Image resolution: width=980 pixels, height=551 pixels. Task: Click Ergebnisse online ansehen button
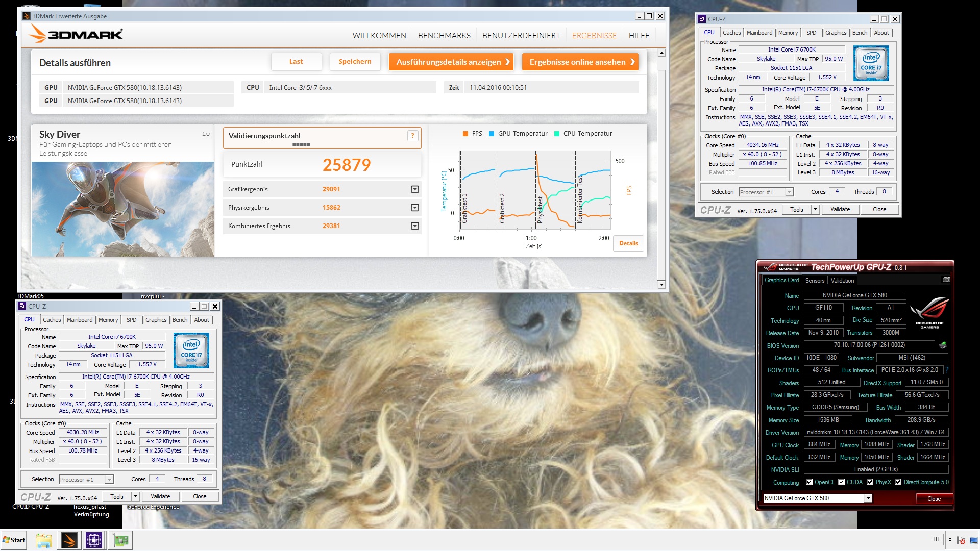point(580,62)
